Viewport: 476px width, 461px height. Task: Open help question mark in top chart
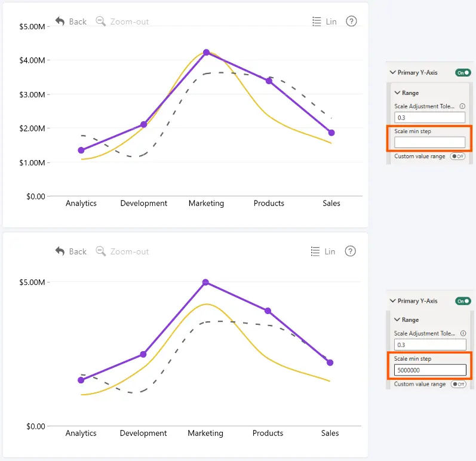click(351, 21)
